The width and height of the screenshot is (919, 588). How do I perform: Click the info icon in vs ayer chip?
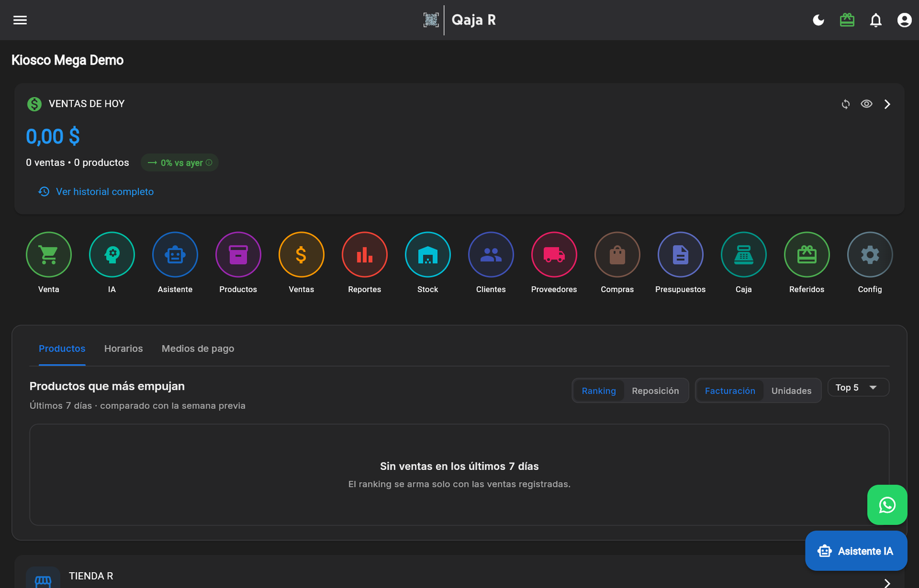click(x=209, y=163)
